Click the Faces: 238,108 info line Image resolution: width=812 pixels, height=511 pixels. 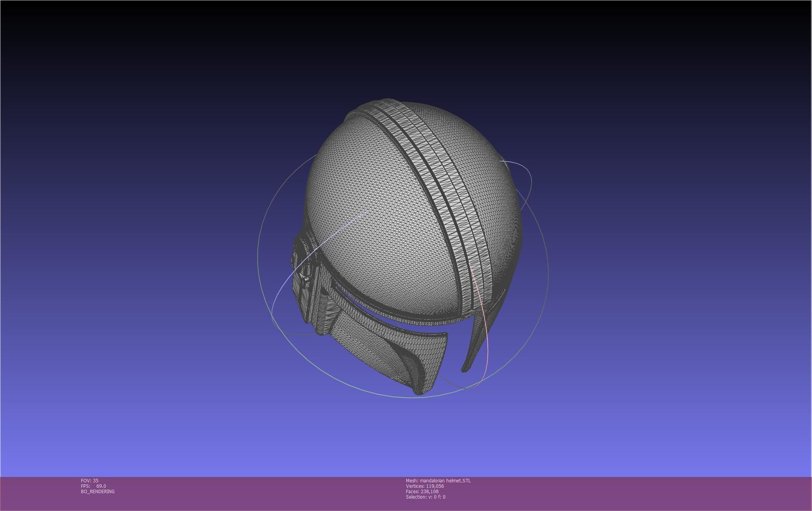[x=422, y=491]
